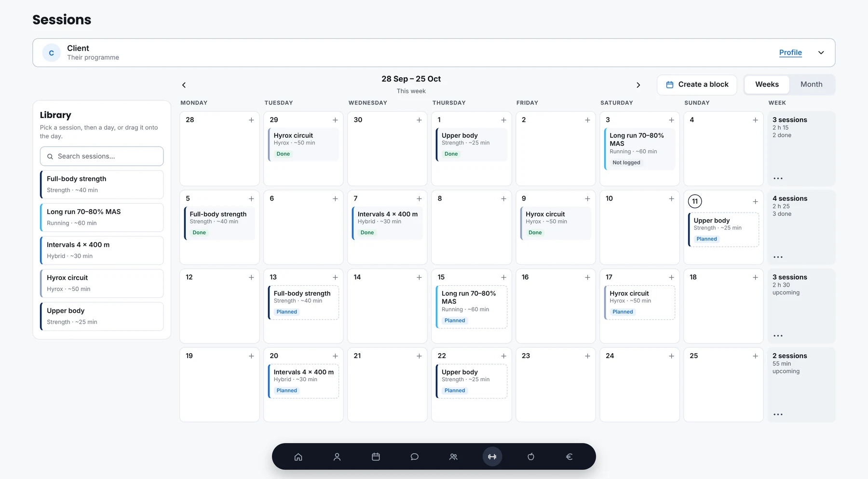Open Long run planned on Thursday 15
The image size is (868, 479).
pyautogui.click(x=472, y=307)
